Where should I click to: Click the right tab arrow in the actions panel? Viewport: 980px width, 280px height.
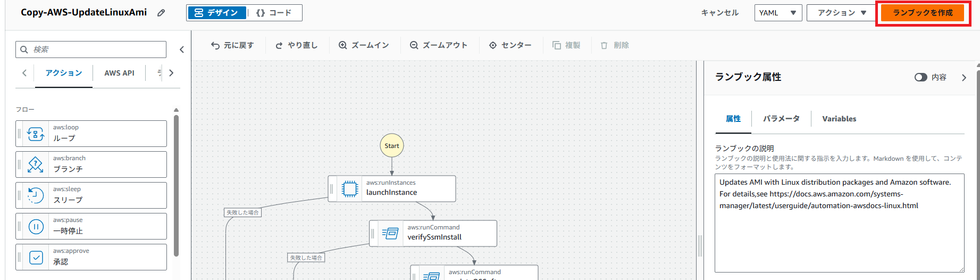pos(171,73)
